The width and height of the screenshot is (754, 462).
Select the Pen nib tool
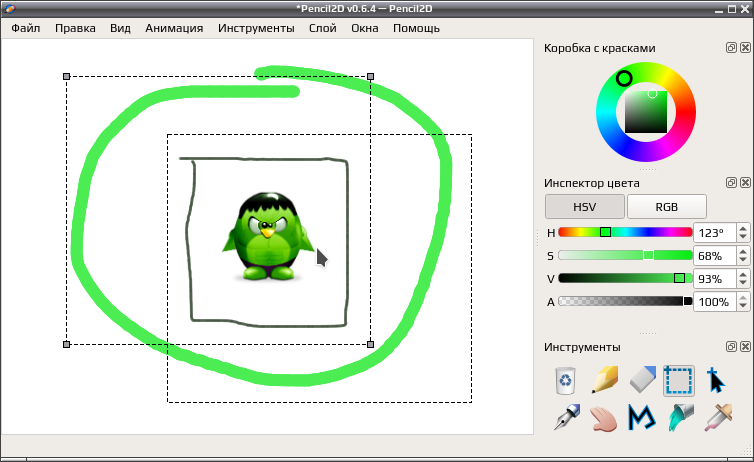coord(566,417)
